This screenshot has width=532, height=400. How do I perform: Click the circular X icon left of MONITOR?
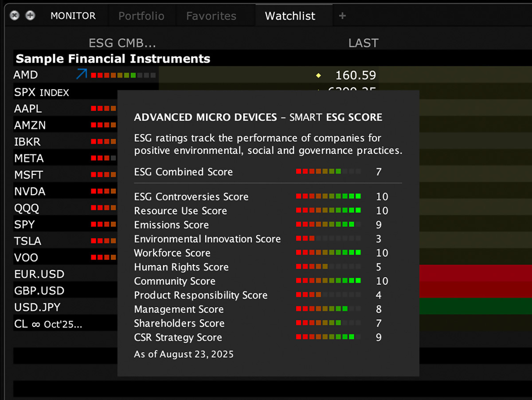coord(14,15)
